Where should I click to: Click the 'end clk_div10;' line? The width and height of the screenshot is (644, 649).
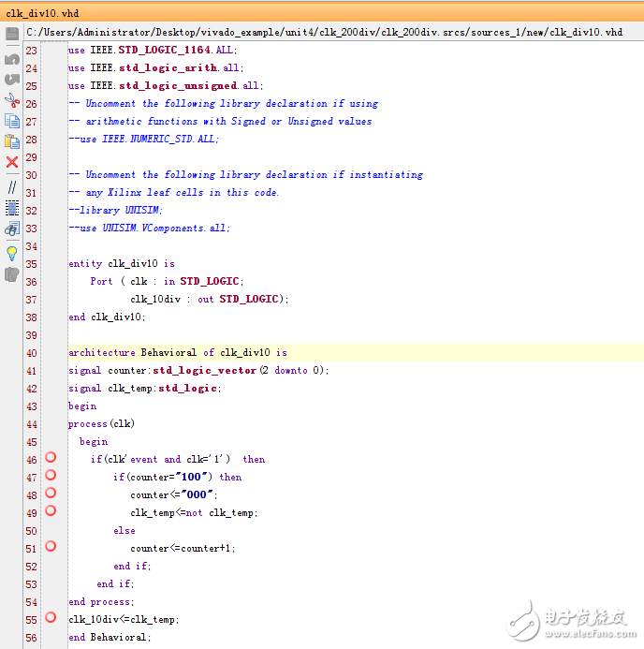pos(107,317)
